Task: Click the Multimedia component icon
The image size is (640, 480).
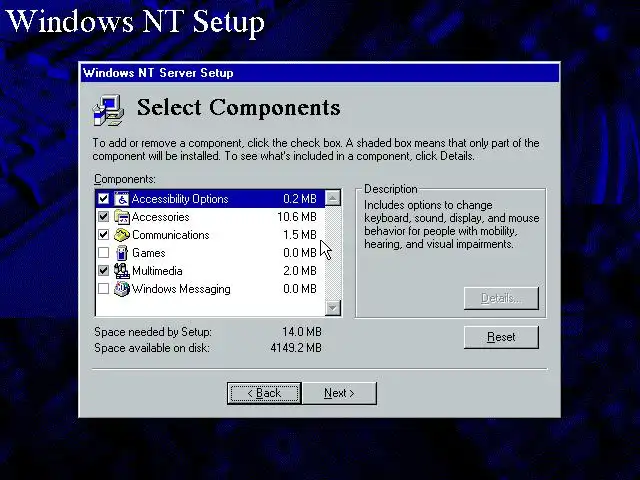Action: click(121, 271)
